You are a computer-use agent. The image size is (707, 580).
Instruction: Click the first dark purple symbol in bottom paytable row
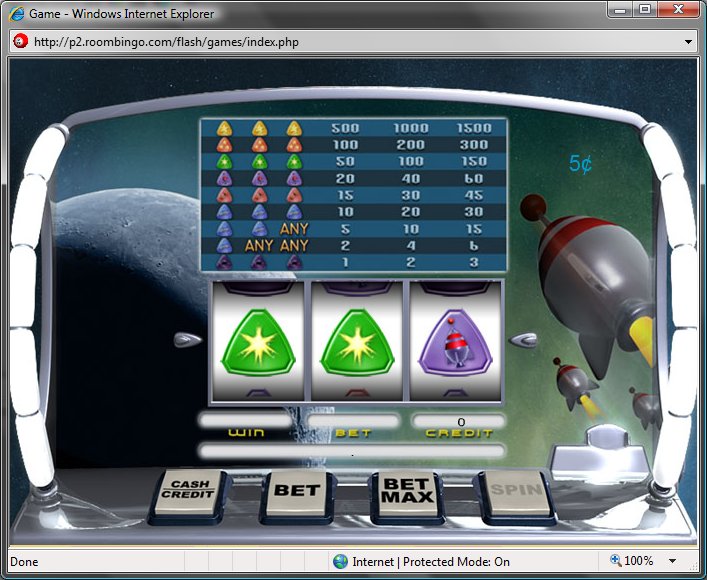coord(224,262)
